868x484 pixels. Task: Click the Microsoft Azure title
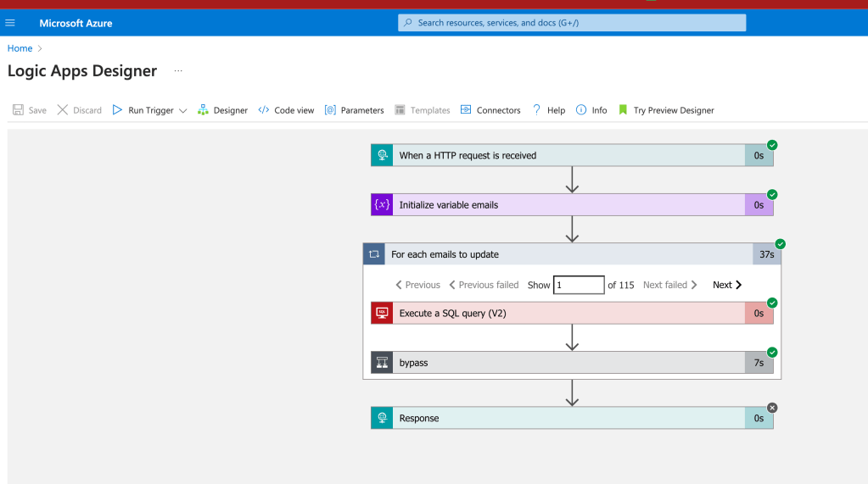[x=76, y=23]
